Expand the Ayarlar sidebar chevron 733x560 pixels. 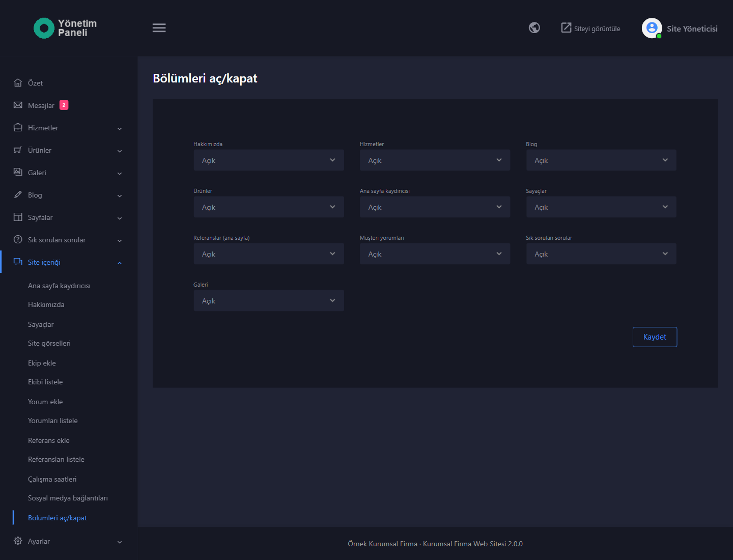[120, 542]
